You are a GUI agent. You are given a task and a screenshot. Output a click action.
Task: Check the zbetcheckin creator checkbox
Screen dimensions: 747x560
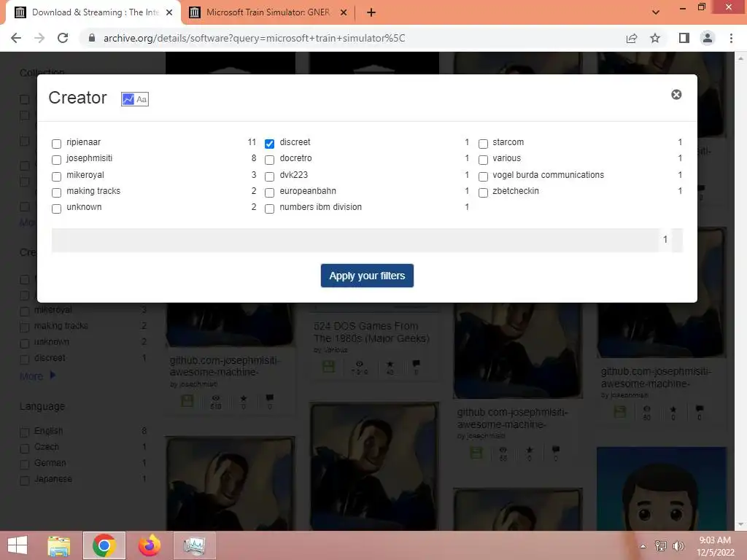pos(483,192)
